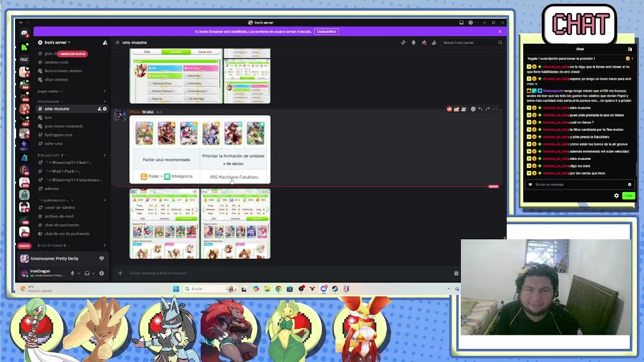Open the admons channel
644x362 pixels.
(x=52, y=189)
